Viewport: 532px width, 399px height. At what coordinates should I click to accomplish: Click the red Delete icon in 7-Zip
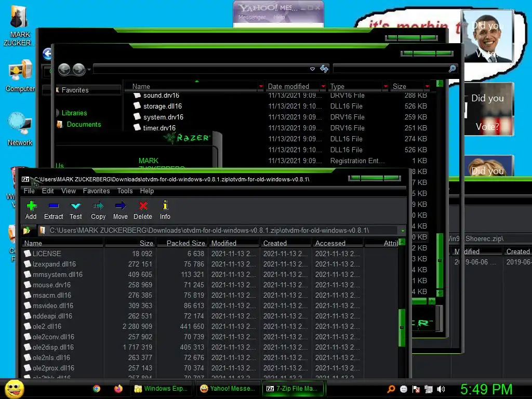click(143, 210)
